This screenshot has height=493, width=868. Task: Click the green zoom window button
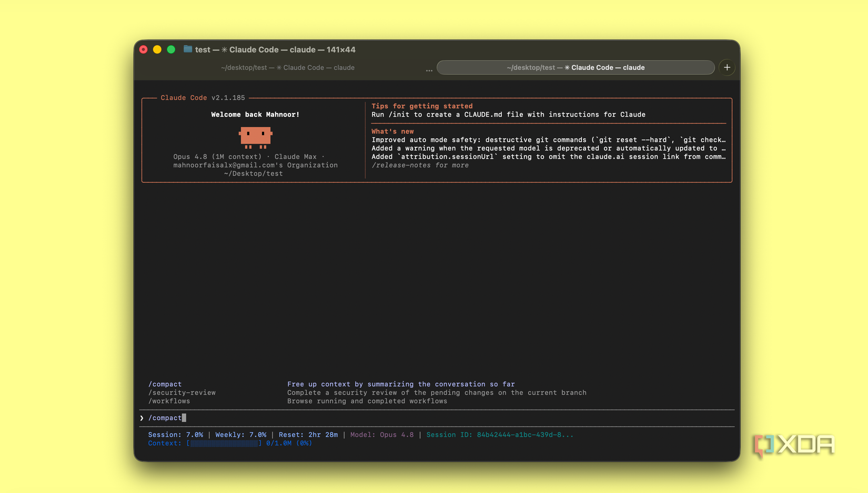click(171, 49)
